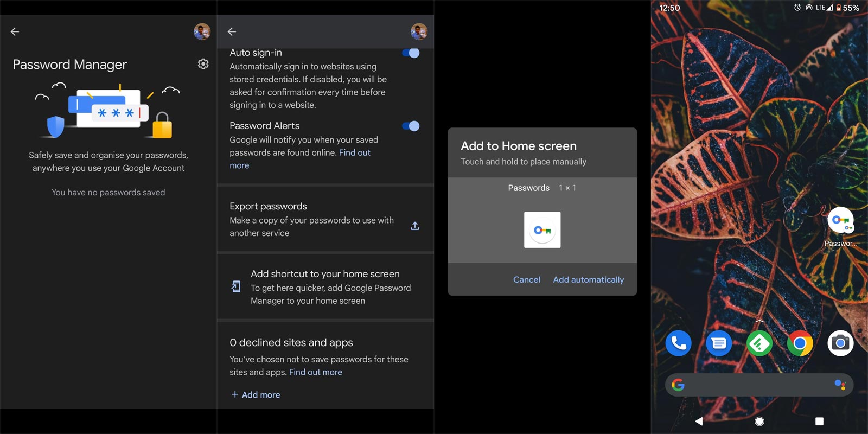Launch the Feedly app from dock
Screen dimensions: 868x434
point(759,343)
